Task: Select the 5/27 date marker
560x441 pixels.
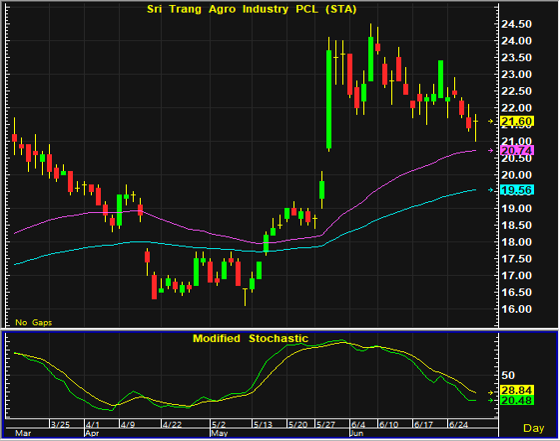Action: point(325,425)
